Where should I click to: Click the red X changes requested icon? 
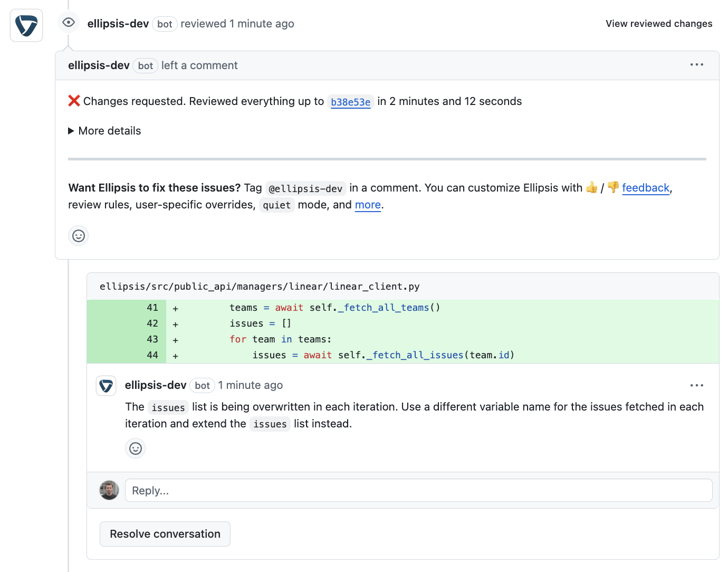pyautogui.click(x=73, y=100)
